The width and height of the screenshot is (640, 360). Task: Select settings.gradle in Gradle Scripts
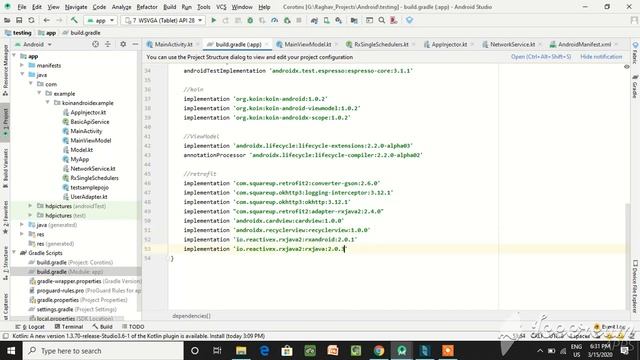55,309
